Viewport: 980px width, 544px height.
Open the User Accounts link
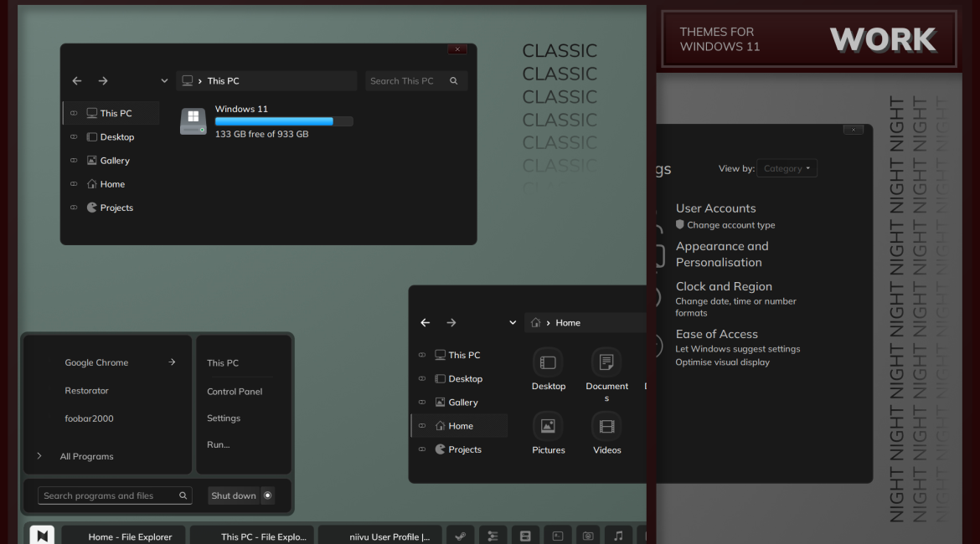pyautogui.click(x=715, y=208)
